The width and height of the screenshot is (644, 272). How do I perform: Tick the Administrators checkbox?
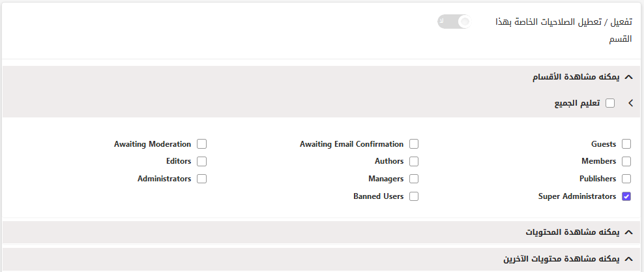pos(201,179)
